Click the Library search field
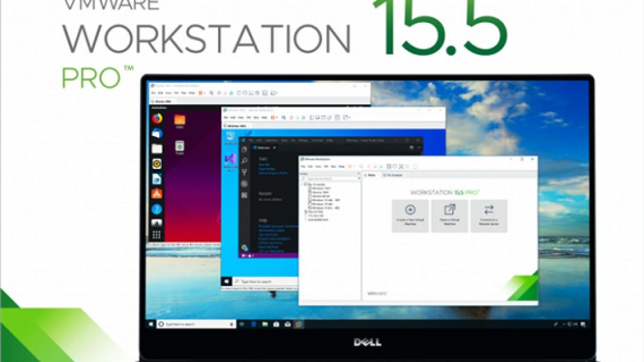This screenshot has width=644, height=362. tap(330, 179)
